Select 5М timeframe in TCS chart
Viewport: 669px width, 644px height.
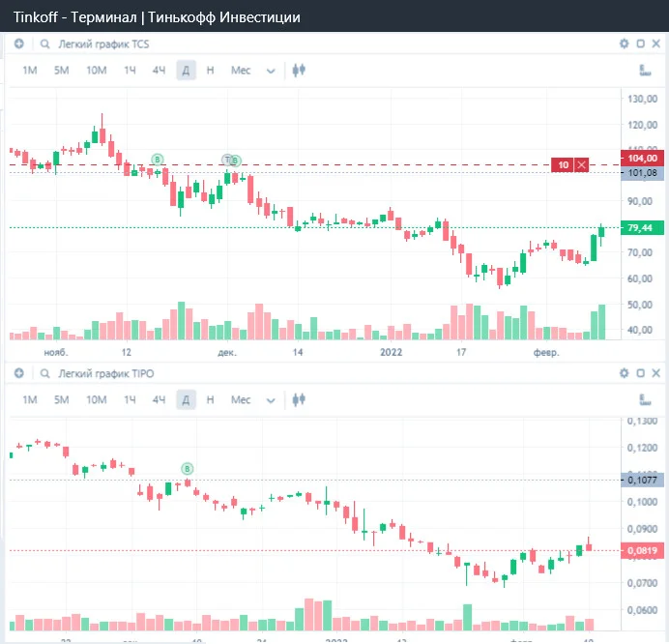tap(62, 71)
